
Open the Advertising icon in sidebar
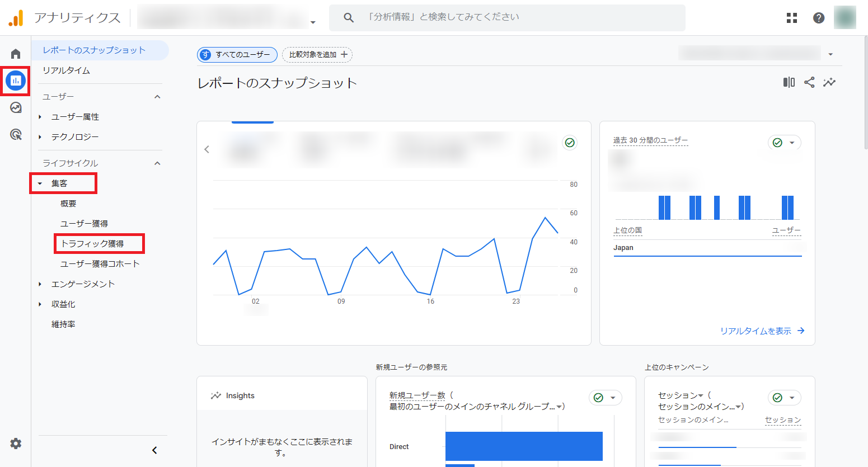(16, 134)
